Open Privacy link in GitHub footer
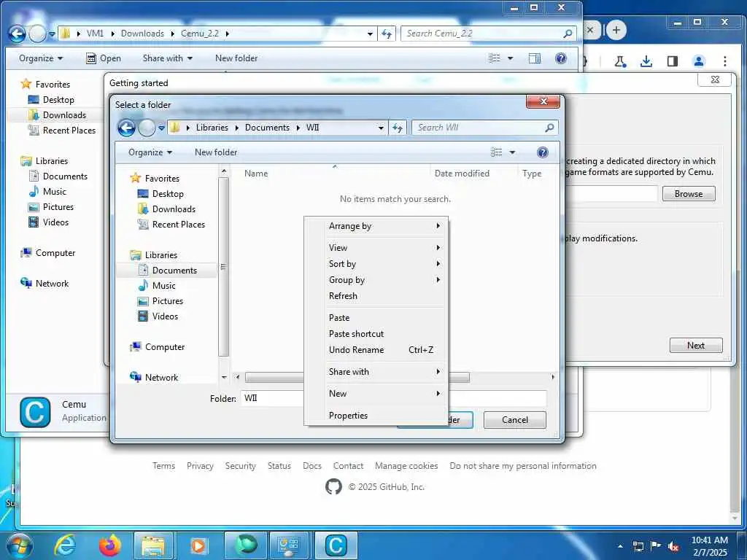This screenshot has width=747, height=560. (x=200, y=466)
